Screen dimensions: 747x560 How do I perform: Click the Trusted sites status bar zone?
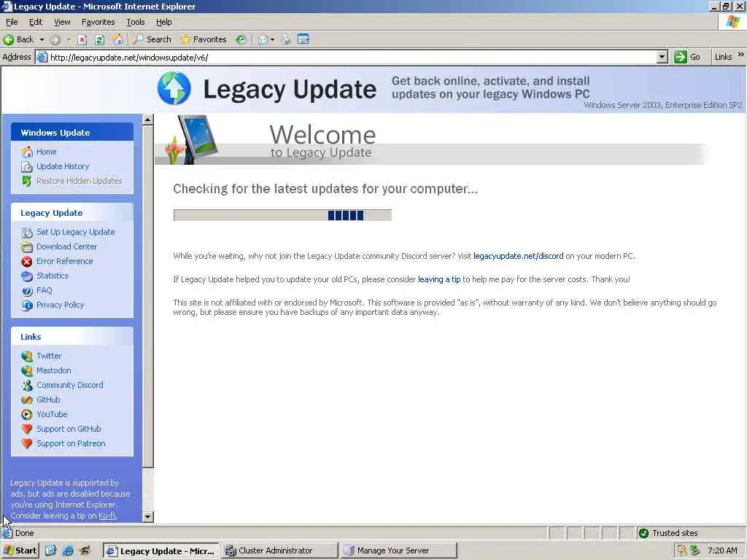click(668, 533)
